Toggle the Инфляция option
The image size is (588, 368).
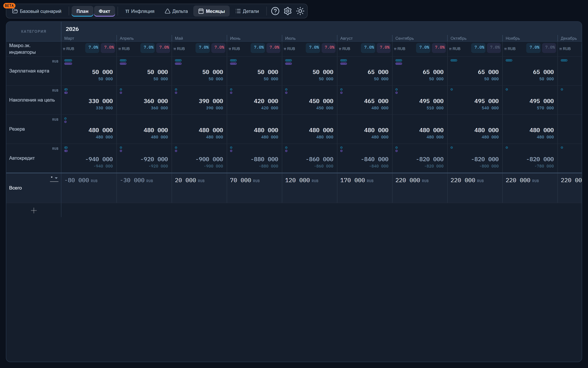[x=140, y=11]
